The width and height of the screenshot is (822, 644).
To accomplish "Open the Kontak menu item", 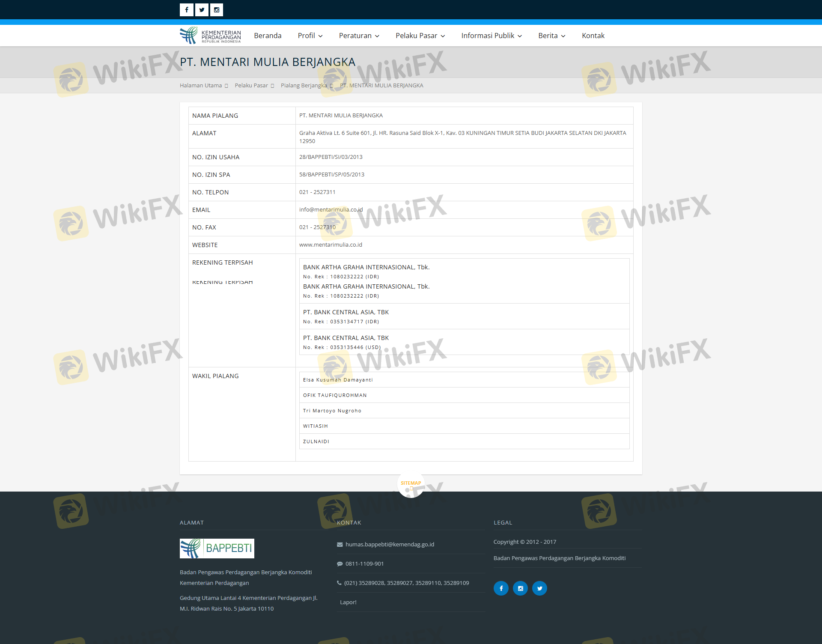I will [x=593, y=36].
